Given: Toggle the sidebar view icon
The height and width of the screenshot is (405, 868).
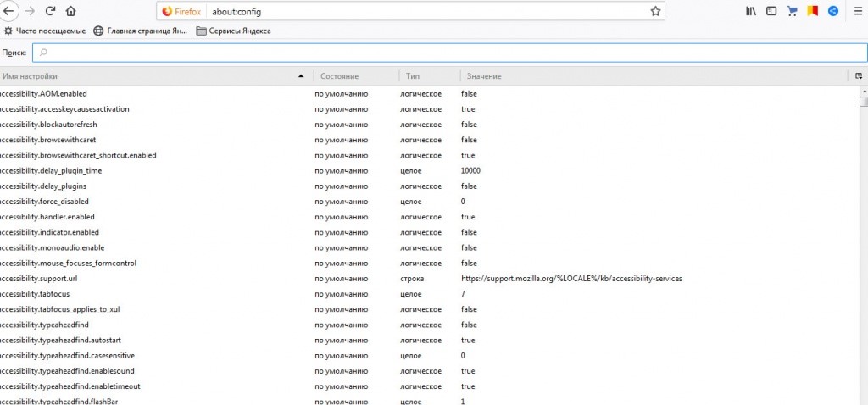Looking at the screenshot, I should pos(771,12).
